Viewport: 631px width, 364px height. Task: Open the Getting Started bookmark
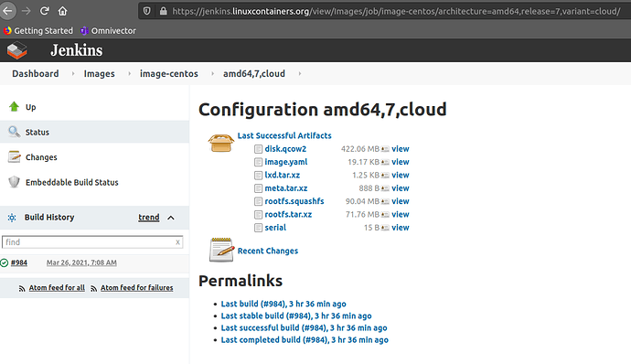tap(38, 30)
